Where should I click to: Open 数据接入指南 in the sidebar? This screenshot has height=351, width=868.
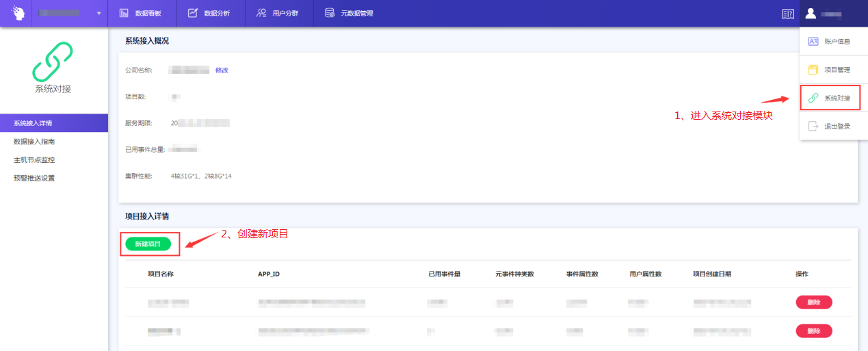coord(34,142)
